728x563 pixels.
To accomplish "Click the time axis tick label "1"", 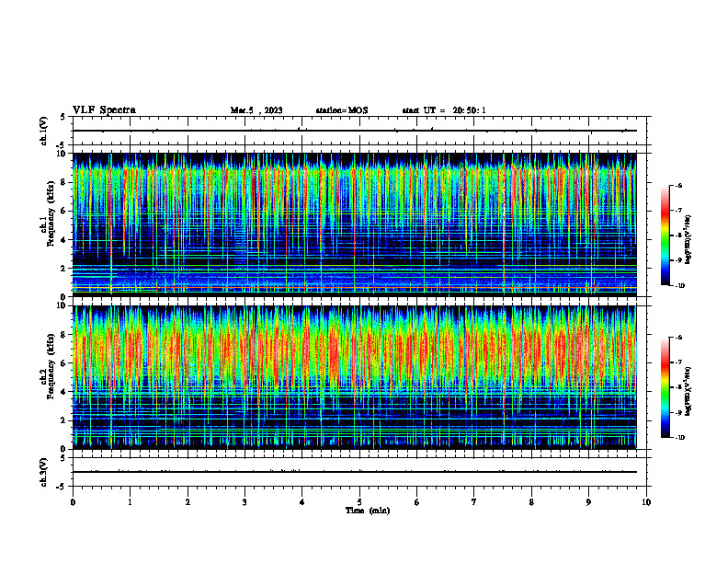I will point(130,502).
